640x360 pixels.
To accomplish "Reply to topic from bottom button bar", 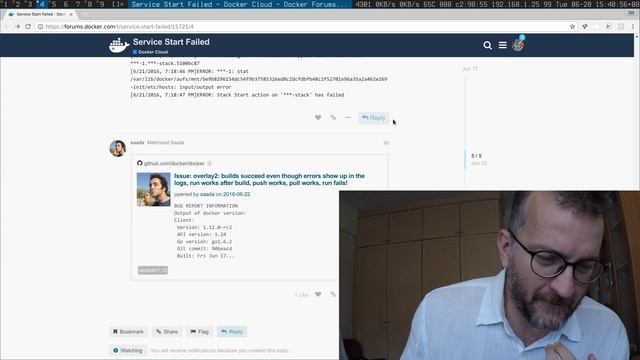I will [x=232, y=332].
